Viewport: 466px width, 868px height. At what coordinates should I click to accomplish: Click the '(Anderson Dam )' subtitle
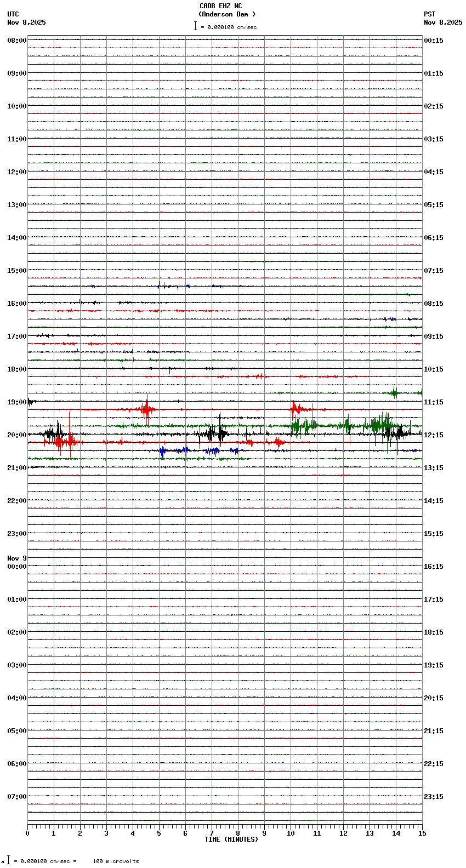[x=227, y=14]
